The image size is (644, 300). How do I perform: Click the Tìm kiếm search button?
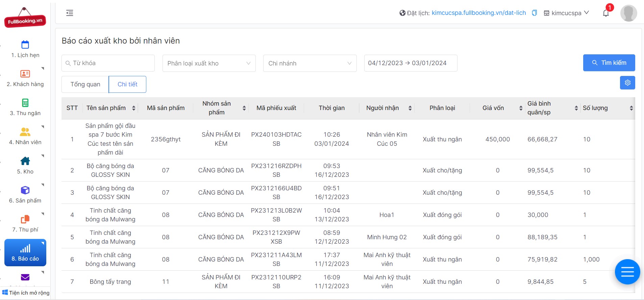pos(609,63)
